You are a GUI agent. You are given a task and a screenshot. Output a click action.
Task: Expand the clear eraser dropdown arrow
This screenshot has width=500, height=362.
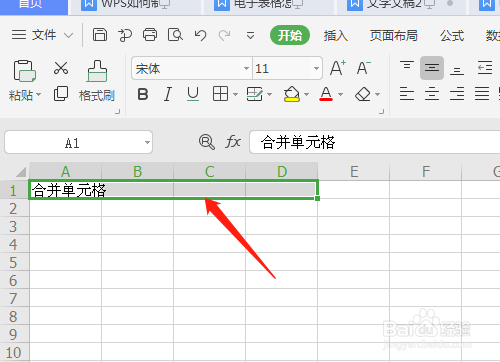pos(377,95)
